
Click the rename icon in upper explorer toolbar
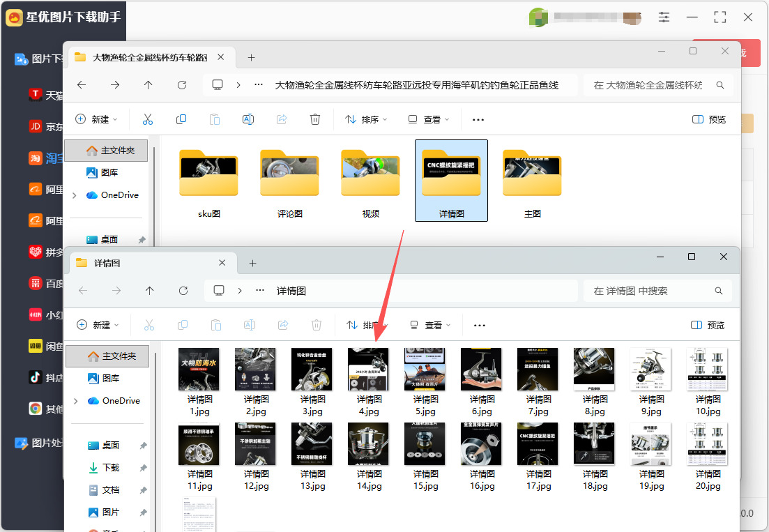click(248, 119)
